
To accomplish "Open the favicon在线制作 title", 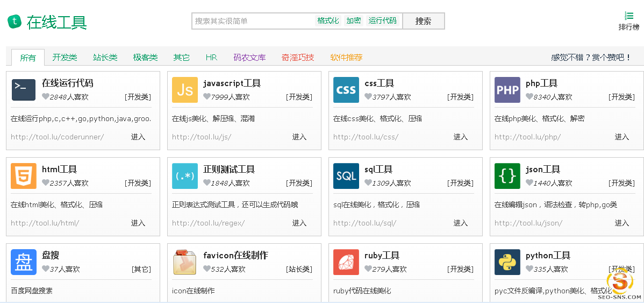I will pyautogui.click(x=236, y=256).
